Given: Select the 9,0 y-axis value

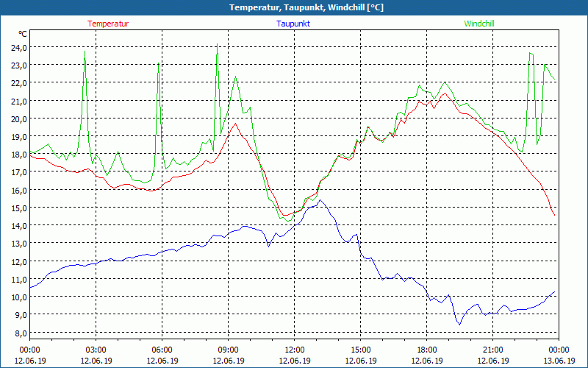Looking at the screenshot, I should coord(21,315).
